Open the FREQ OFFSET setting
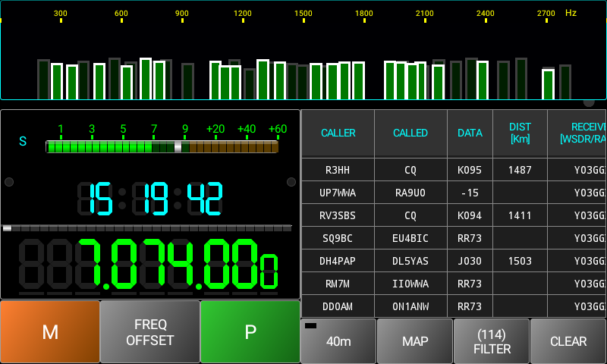This screenshot has width=607, height=364. coord(149,332)
